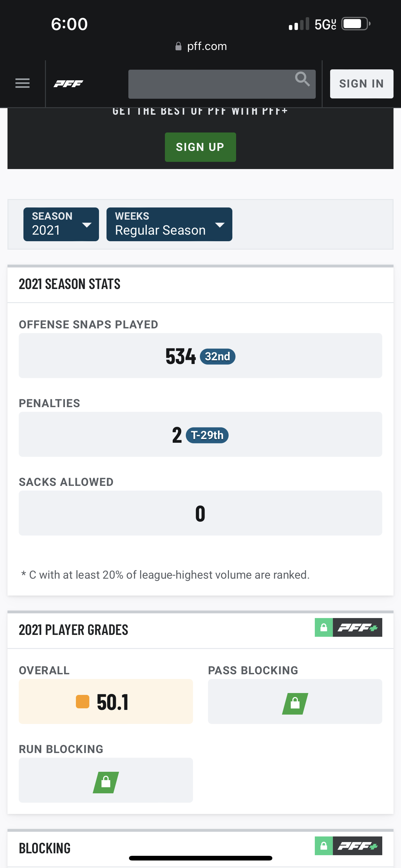
Task: Open the Season 2021 dropdown
Action: pyautogui.click(x=61, y=224)
